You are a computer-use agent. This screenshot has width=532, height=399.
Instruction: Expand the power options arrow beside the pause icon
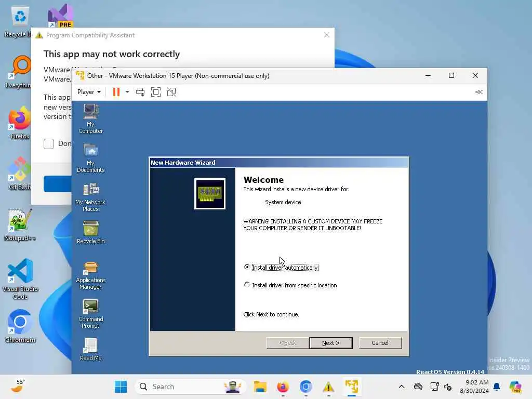127,92
